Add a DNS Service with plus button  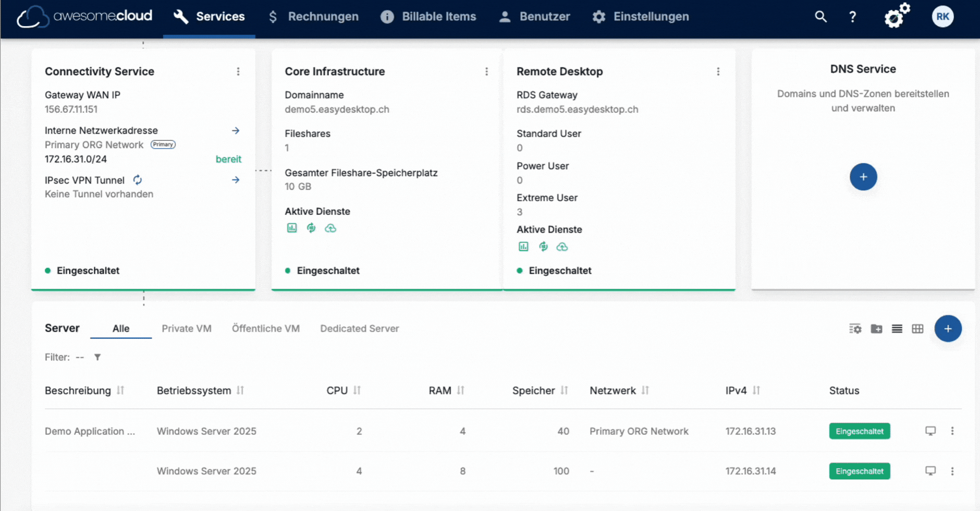(x=863, y=177)
